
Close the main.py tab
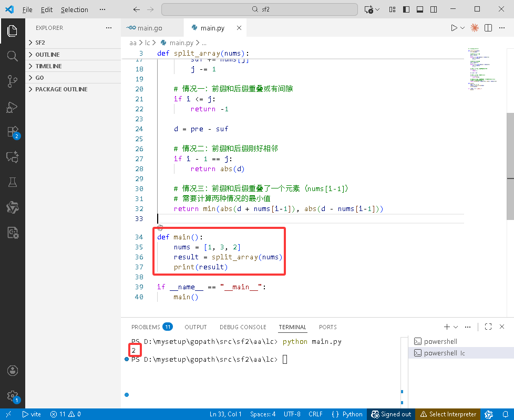point(239,28)
